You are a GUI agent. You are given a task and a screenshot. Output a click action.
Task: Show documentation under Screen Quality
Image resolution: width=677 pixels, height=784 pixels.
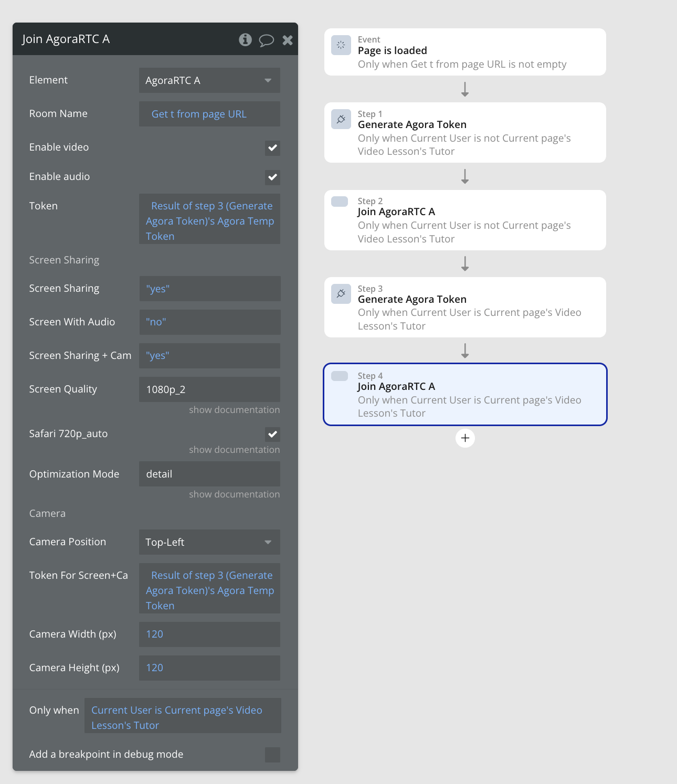click(x=234, y=410)
